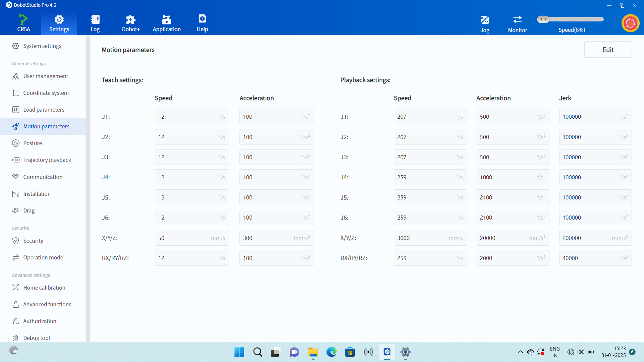Open Home calibration settings

point(44,288)
